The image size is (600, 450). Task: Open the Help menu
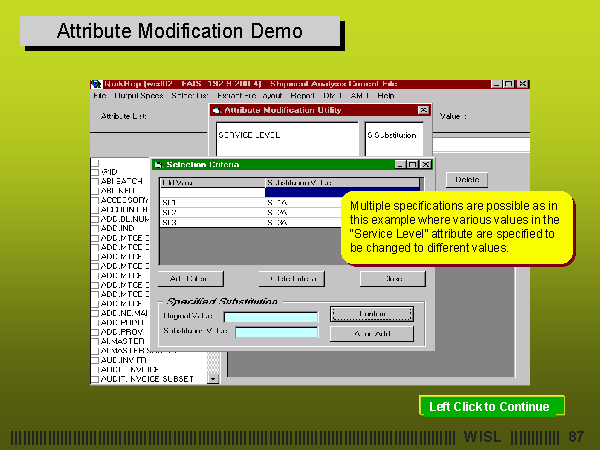point(386,96)
